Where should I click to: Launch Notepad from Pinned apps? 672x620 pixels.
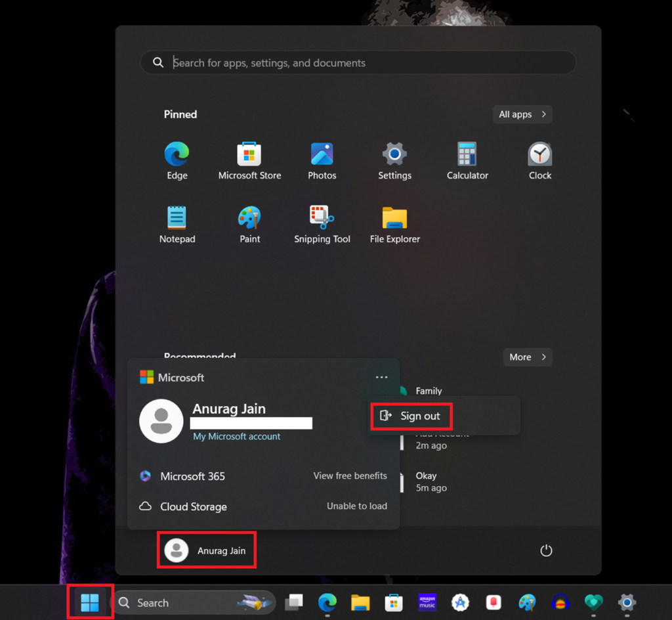tap(177, 224)
